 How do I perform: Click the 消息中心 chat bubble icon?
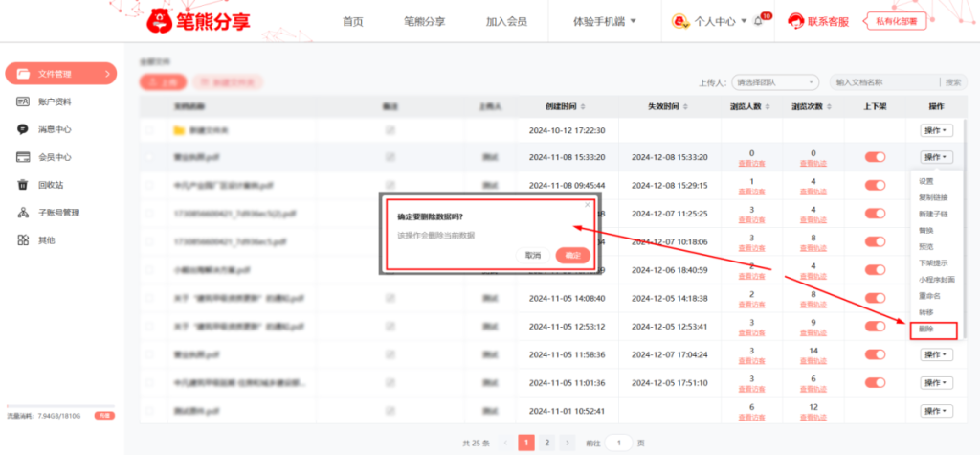click(23, 129)
